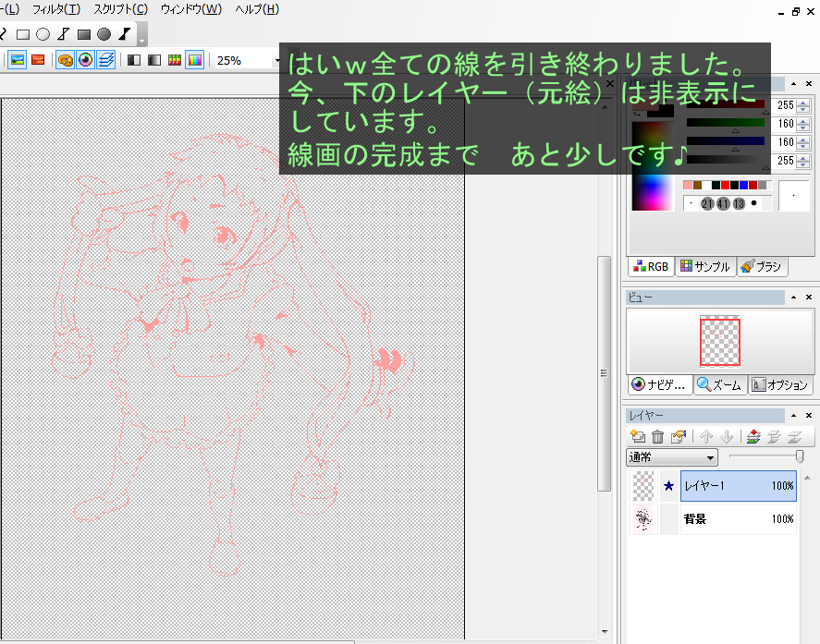The image size is (820, 644).
Task: Select the 背景 layer
Action: click(737, 519)
